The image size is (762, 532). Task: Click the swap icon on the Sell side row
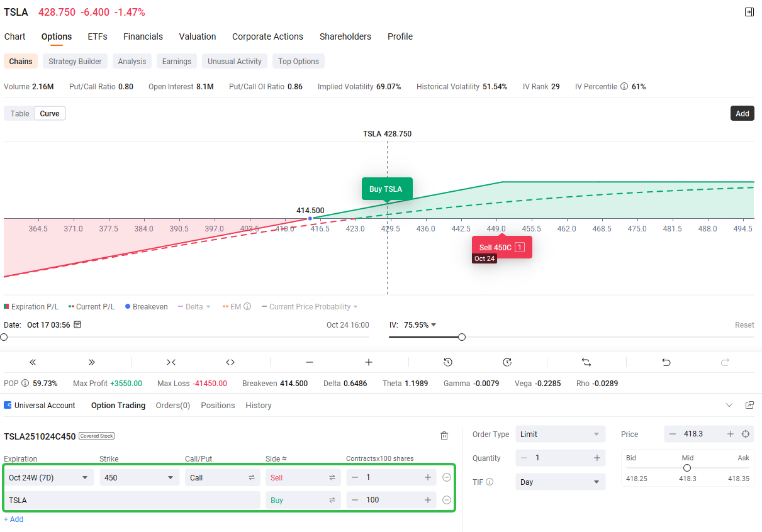332,477
